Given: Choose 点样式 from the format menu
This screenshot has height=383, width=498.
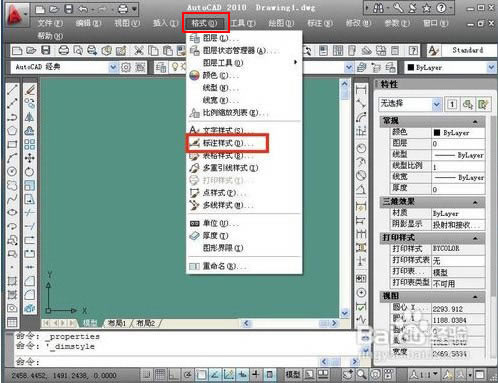Looking at the screenshot, I should coord(243,193).
